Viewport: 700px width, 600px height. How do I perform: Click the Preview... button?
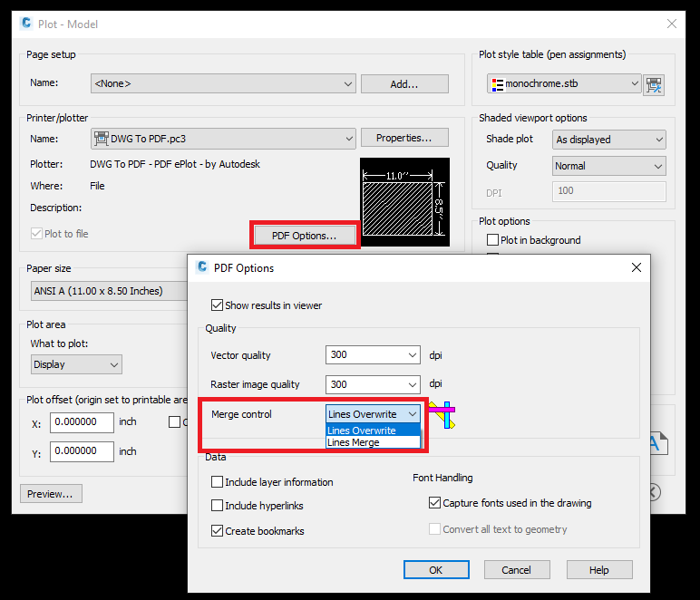(51, 494)
